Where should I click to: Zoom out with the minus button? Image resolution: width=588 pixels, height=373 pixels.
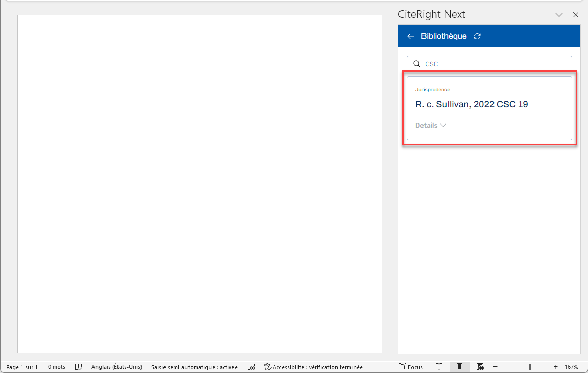[x=495, y=367]
